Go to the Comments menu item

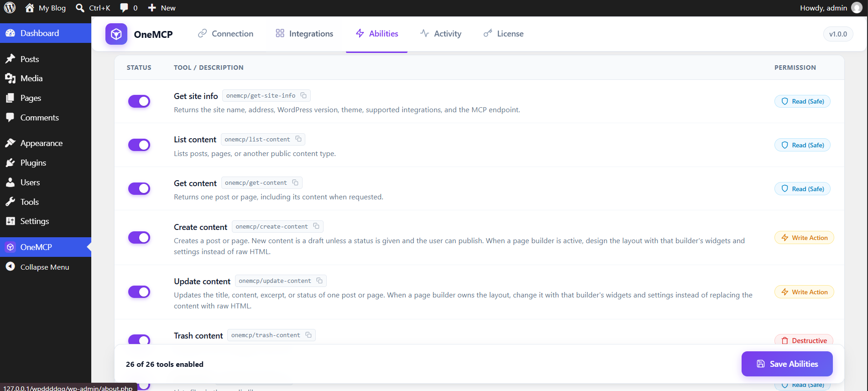pos(46,118)
